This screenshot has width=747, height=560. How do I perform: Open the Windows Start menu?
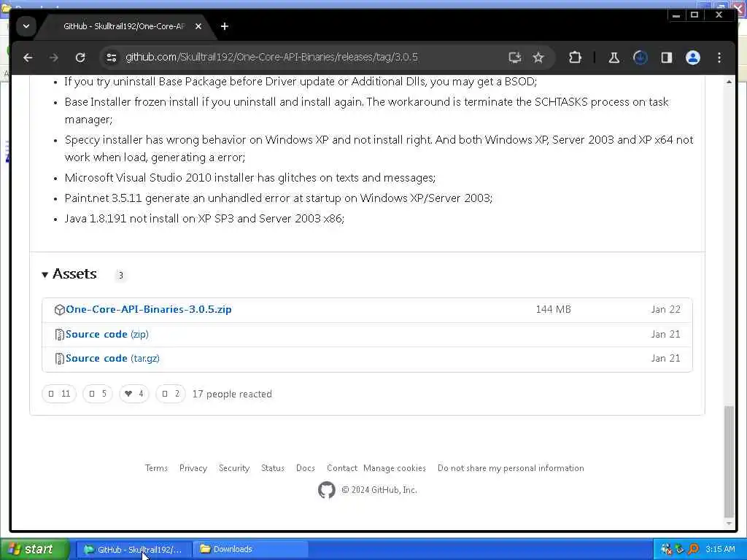34,550
